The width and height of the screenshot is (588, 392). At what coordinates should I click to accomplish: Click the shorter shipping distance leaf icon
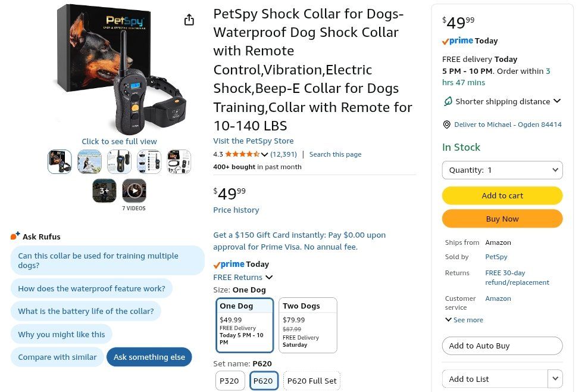point(448,101)
